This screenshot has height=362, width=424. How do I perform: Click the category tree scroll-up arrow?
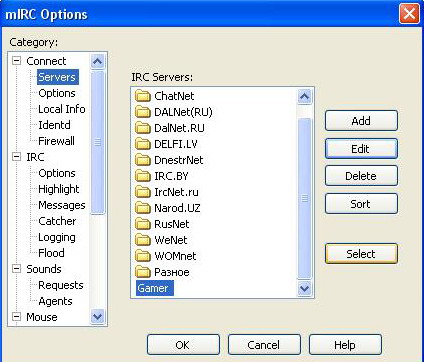click(98, 61)
